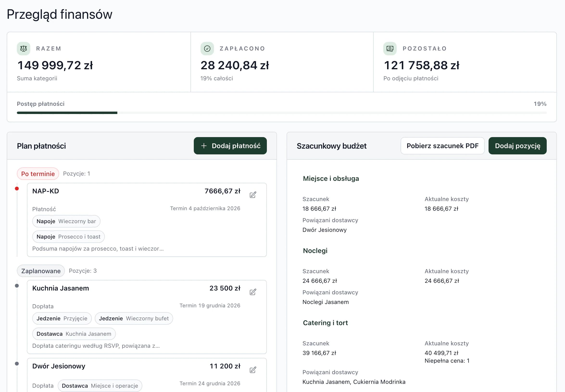Click the supplier name Noclegi Jasanem
Viewport: 565px width, 392px height.
coord(325,302)
